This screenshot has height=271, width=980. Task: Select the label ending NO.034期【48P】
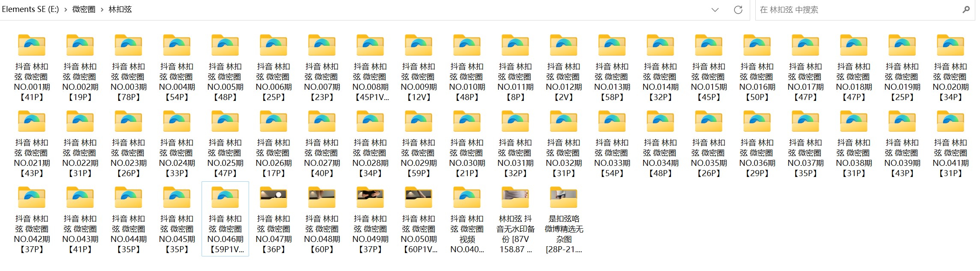click(661, 158)
